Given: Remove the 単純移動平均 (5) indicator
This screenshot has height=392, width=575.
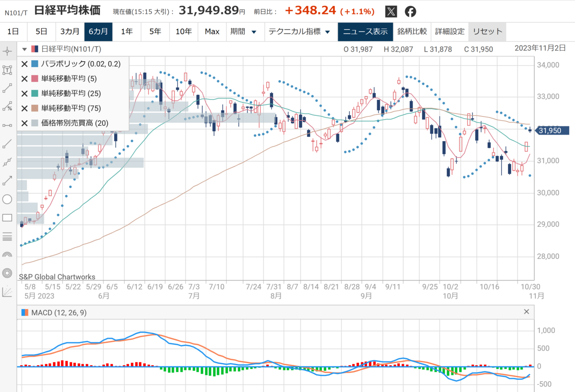Looking at the screenshot, I should pyautogui.click(x=24, y=78).
